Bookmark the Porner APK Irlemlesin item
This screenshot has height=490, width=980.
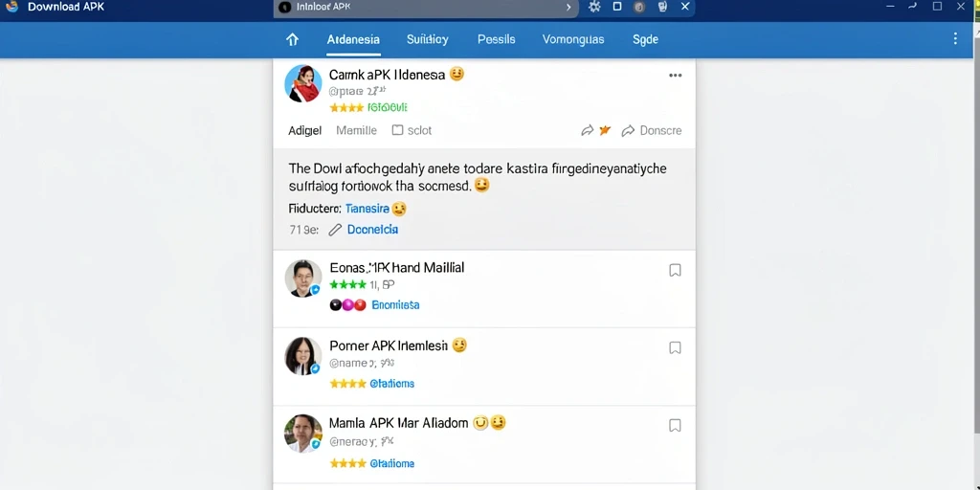coord(675,347)
